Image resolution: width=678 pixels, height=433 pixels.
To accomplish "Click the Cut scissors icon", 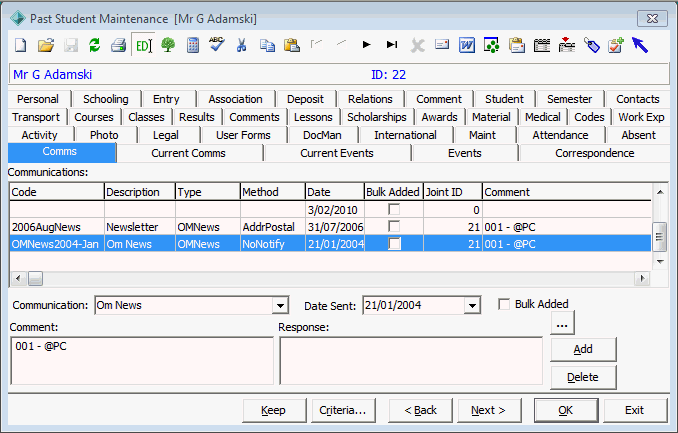I will (241, 45).
